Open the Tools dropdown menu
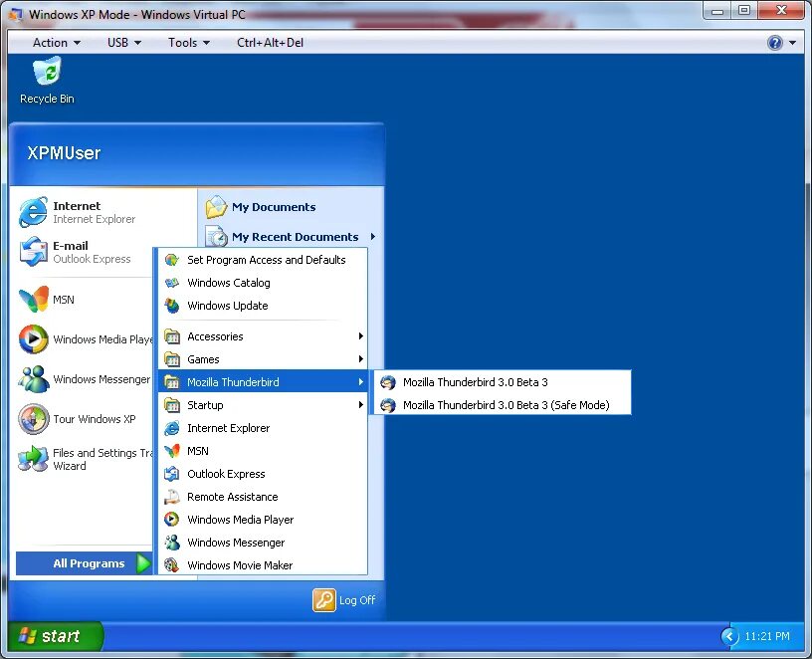 188,43
